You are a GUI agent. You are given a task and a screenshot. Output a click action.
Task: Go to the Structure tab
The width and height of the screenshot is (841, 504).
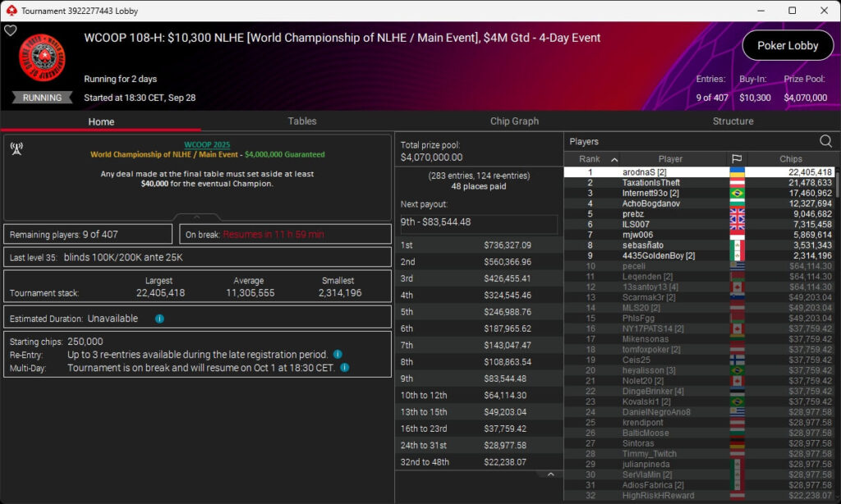[733, 121]
